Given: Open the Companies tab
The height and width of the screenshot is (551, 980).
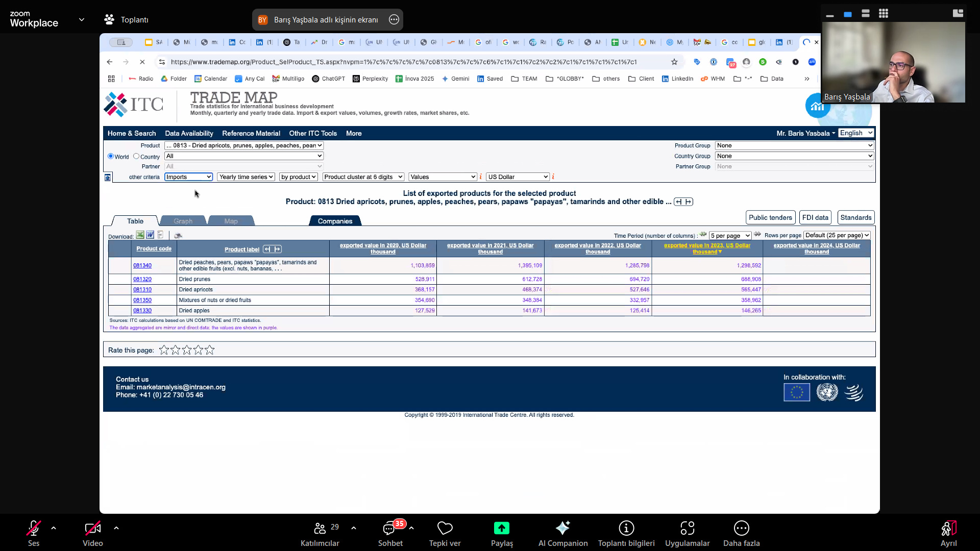Looking at the screenshot, I should (x=335, y=221).
